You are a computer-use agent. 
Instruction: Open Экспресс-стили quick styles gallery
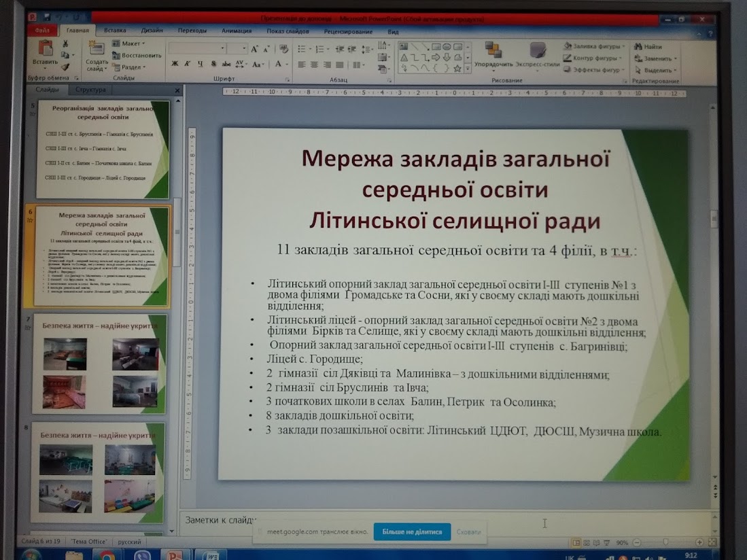pyautogui.click(x=538, y=50)
